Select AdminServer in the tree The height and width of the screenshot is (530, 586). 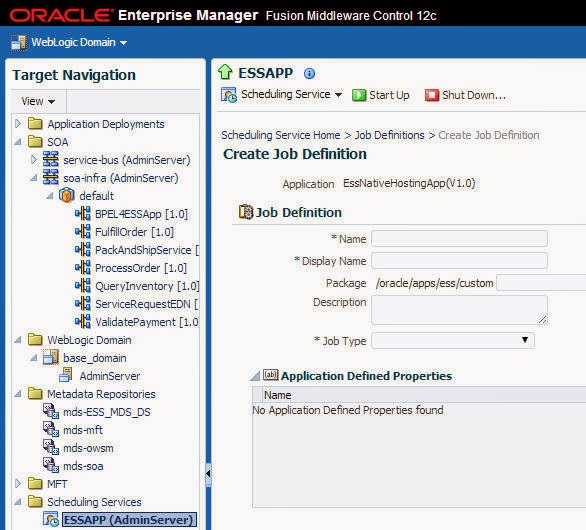click(110, 376)
